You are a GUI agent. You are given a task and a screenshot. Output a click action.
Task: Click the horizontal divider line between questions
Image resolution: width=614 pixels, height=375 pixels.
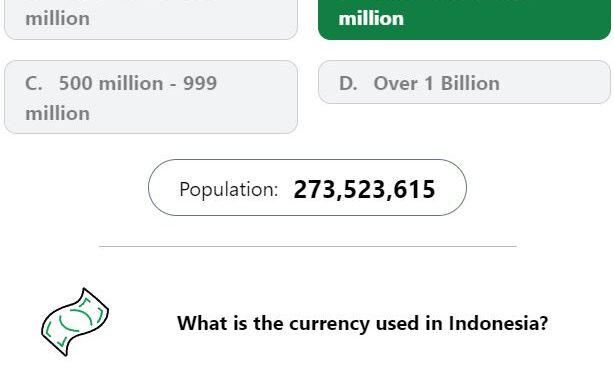(x=308, y=247)
